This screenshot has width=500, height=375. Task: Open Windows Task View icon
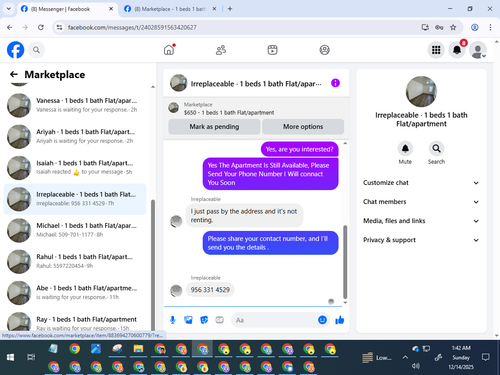tap(31, 358)
